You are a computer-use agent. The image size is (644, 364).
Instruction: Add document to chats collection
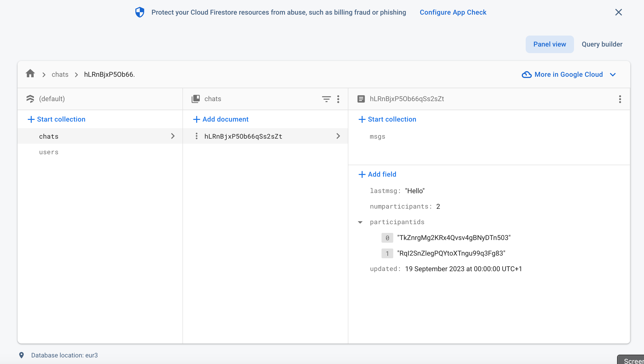pyautogui.click(x=221, y=119)
